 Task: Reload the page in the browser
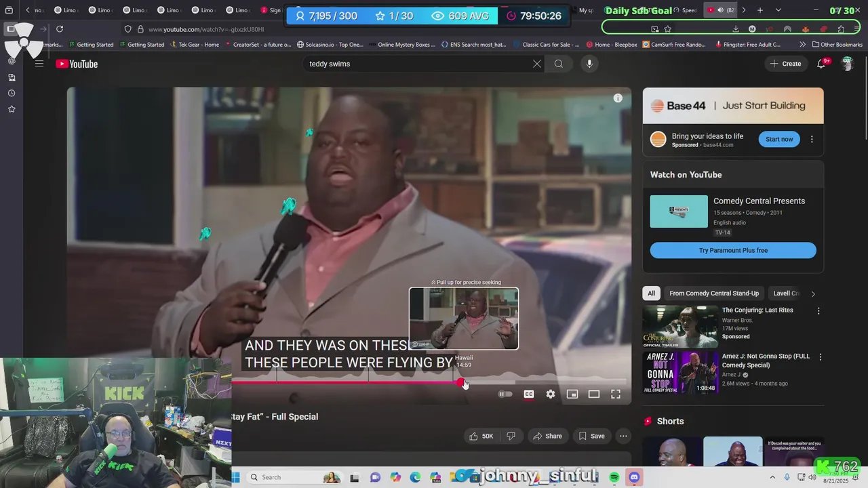click(x=60, y=29)
